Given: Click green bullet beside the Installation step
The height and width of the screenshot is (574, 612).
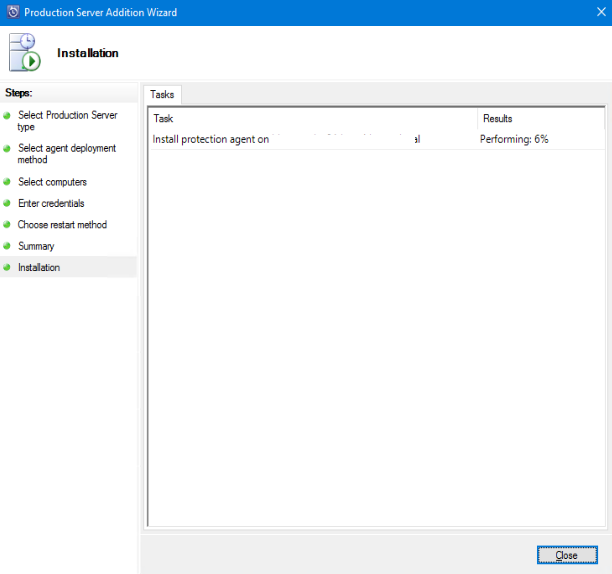Looking at the screenshot, I should point(7,267).
